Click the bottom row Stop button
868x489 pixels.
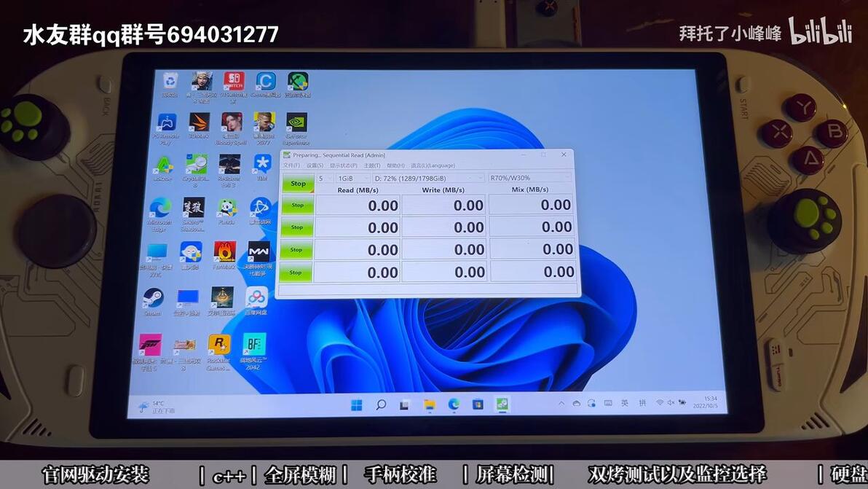coord(296,273)
